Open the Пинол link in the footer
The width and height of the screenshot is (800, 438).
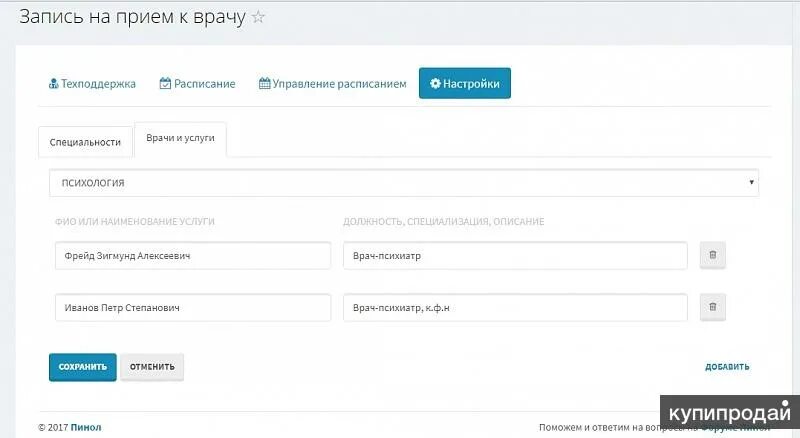(x=86, y=427)
